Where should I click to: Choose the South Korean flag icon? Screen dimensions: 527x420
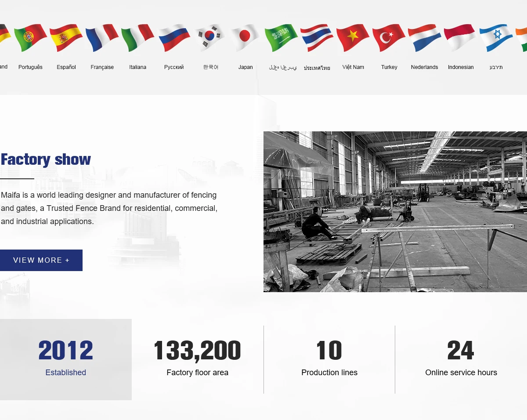pyautogui.click(x=210, y=37)
